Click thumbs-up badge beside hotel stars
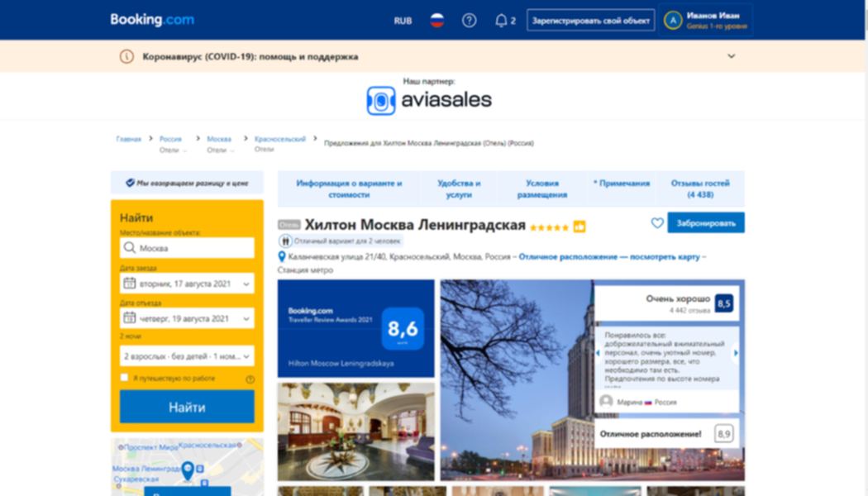This screenshot has height=496, width=868. (x=579, y=227)
